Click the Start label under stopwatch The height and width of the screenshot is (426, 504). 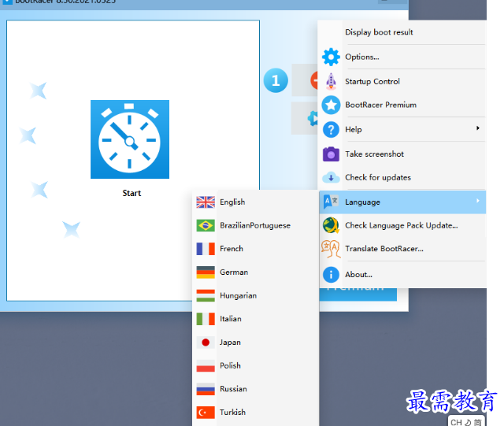coord(132,193)
